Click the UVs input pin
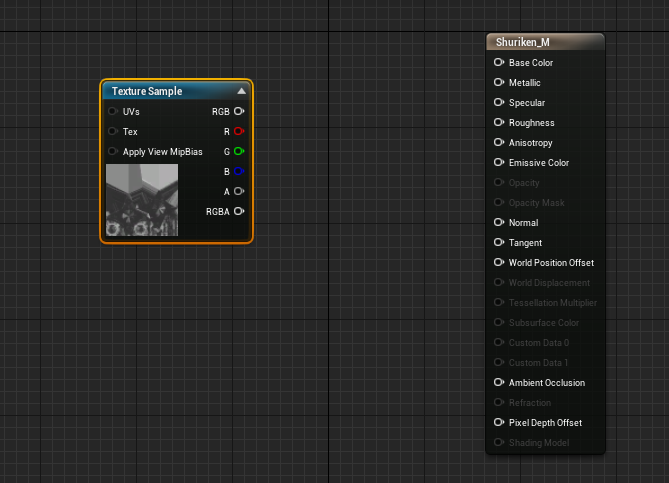669x483 pixels. pyautogui.click(x=113, y=112)
